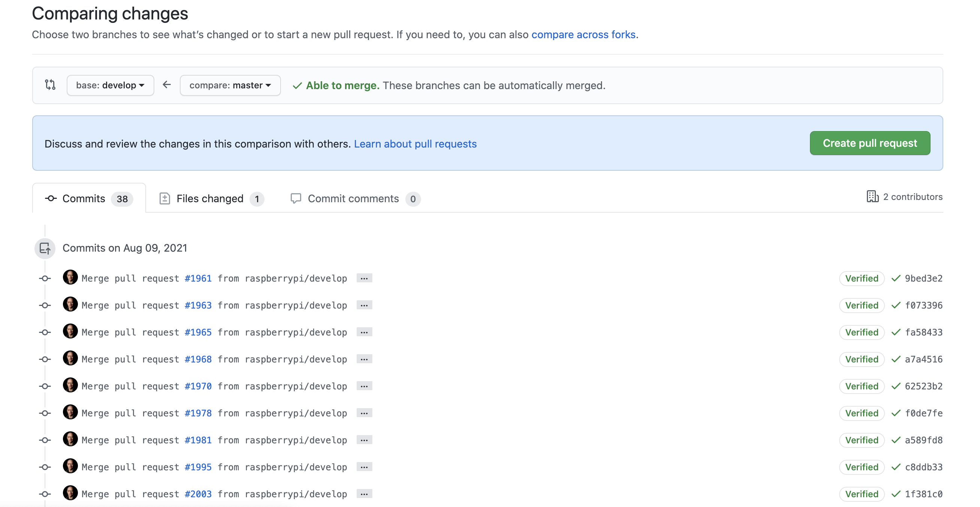Click Verified badge for commit c8ddb33
Image resolution: width=980 pixels, height=507 pixels.
click(x=862, y=467)
